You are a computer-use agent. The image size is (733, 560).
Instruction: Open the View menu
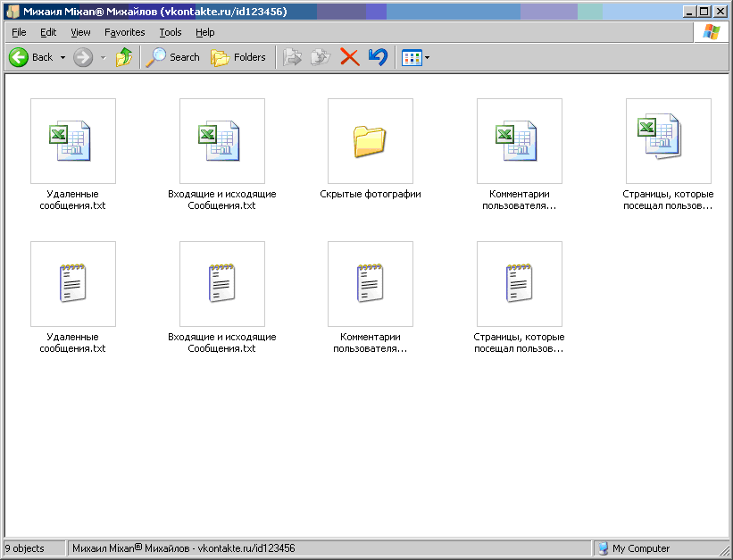[80, 32]
